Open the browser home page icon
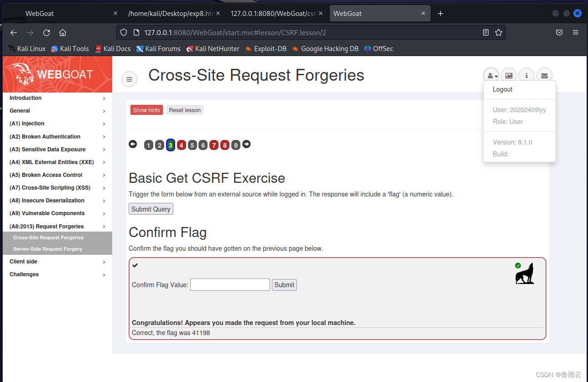 [x=63, y=33]
